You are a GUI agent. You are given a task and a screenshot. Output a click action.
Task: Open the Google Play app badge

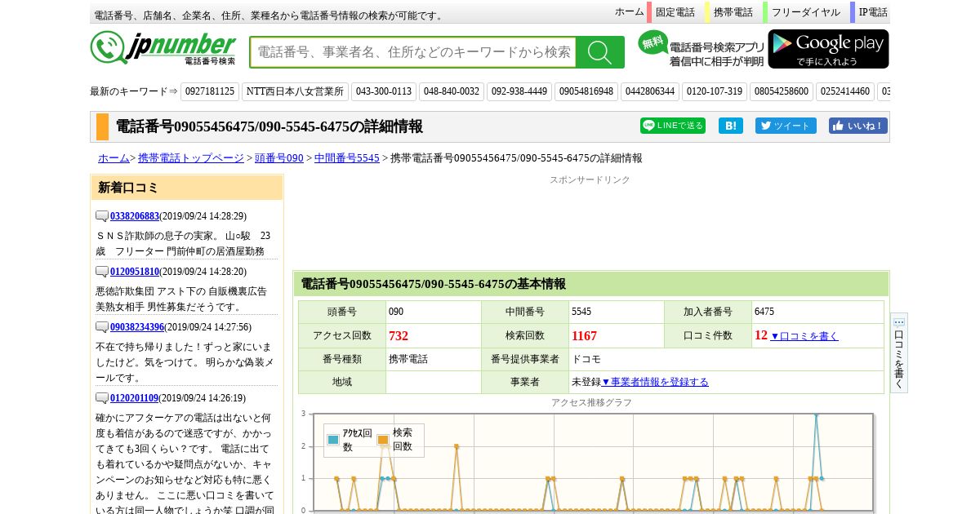828,49
